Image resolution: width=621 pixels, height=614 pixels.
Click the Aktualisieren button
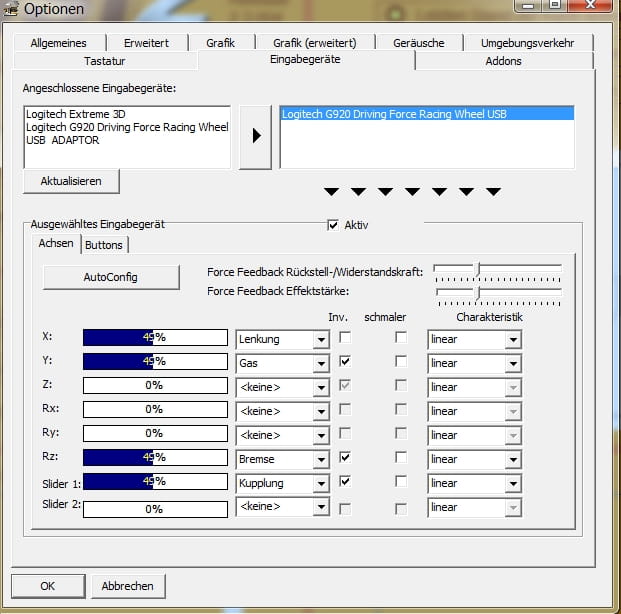pos(71,181)
